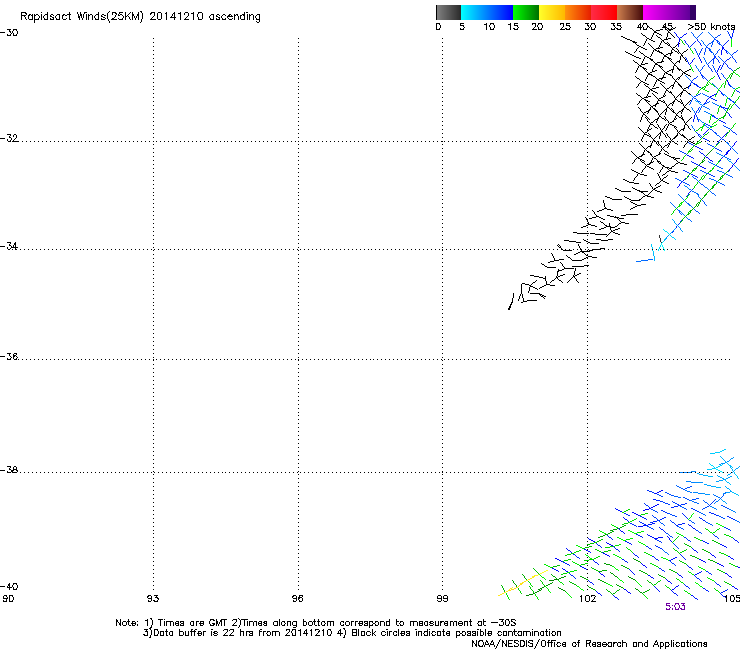Image resolution: width=740 pixels, height=650 pixels.
Task: Click the longitude label 96
Action: pyautogui.click(x=297, y=599)
